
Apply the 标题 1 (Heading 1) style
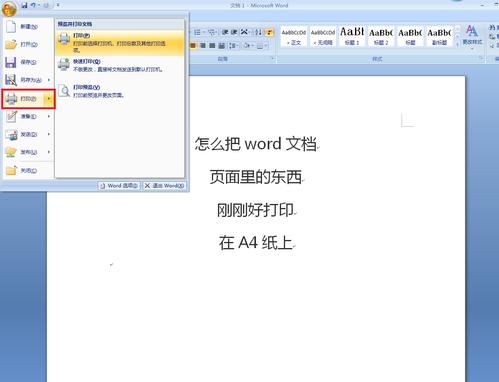coord(352,36)
